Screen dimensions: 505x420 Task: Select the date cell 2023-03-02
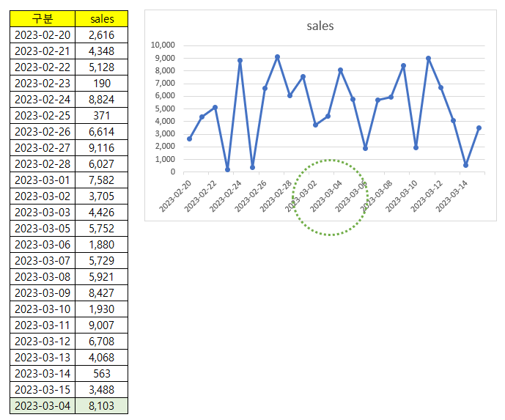[x=43, y=196]
